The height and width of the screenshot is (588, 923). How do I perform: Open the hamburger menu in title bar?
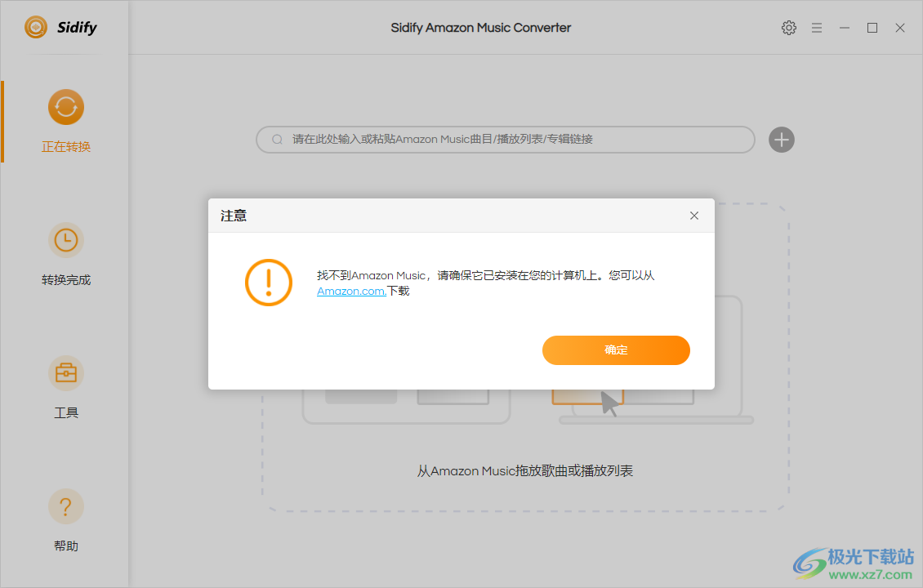click(x=817, y=28)
